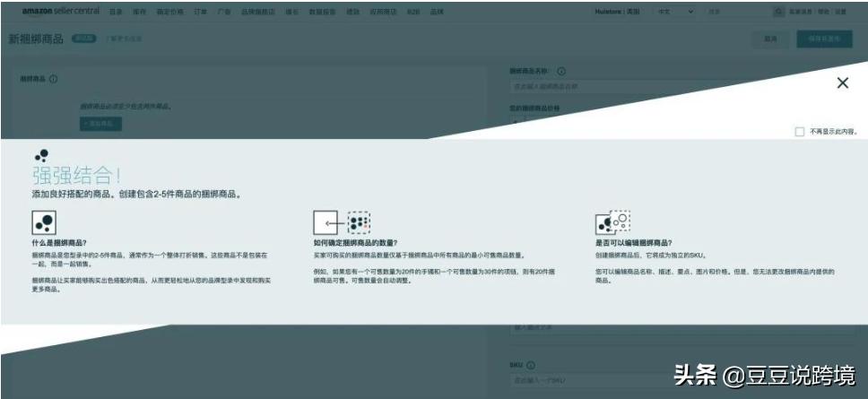Click the search icon in top bar
Viewport: 868px width, 399px height.
click(x=778, y=13)
